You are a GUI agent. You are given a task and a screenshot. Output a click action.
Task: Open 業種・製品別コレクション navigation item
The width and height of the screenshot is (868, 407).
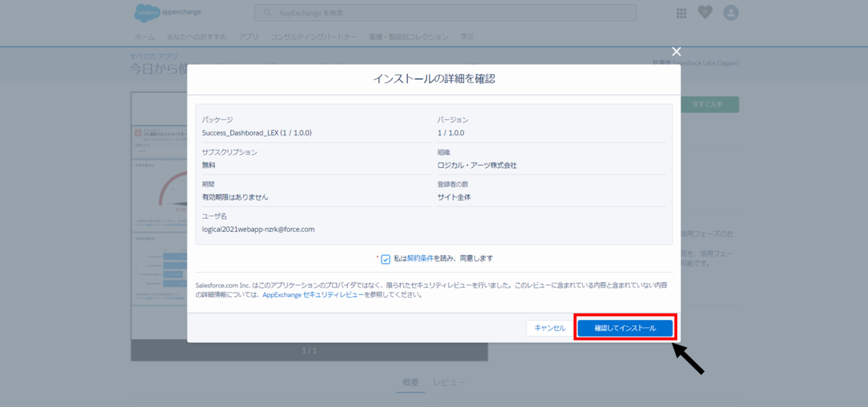point(409,36)
